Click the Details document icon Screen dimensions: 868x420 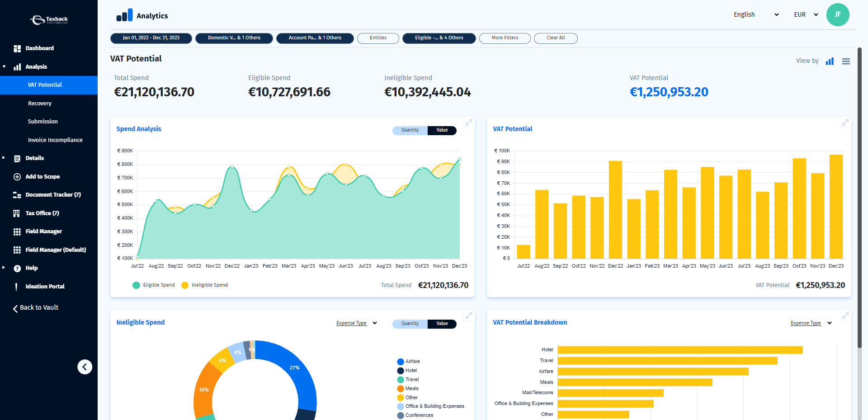point(17,159)
